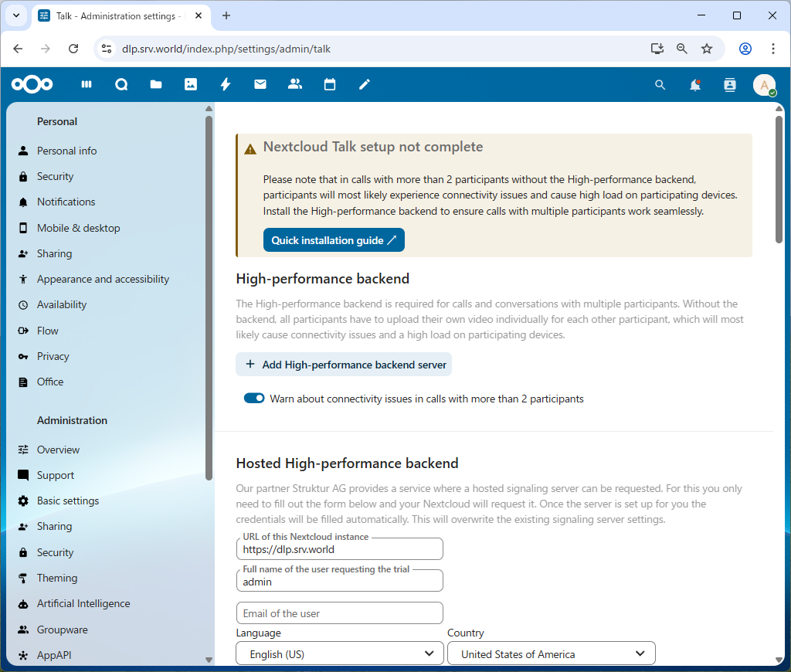This screenshot has height=672, width=791.
Task: Open the Mail app envelope icon
Action: 260,85
